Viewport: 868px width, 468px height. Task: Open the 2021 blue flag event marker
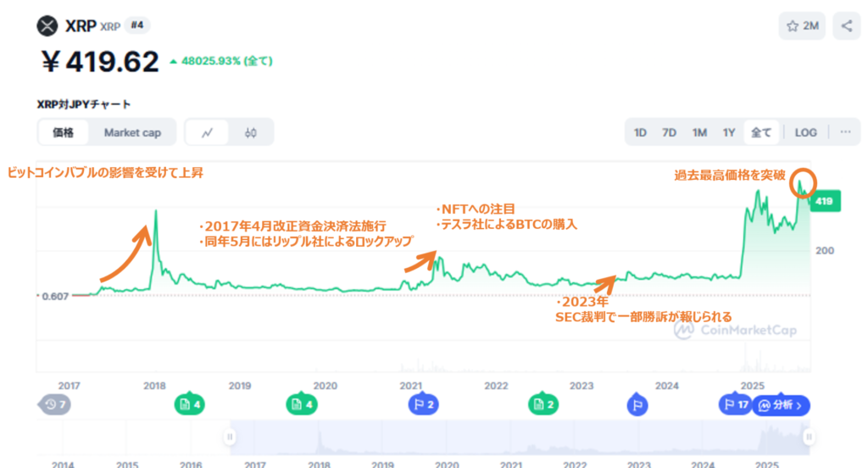coord(423,405)
